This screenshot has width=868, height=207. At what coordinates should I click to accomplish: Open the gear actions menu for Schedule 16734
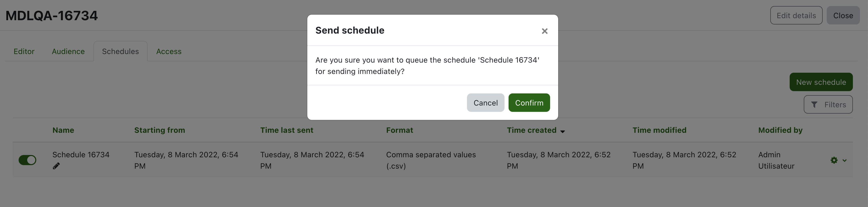[x=834, y=160]
